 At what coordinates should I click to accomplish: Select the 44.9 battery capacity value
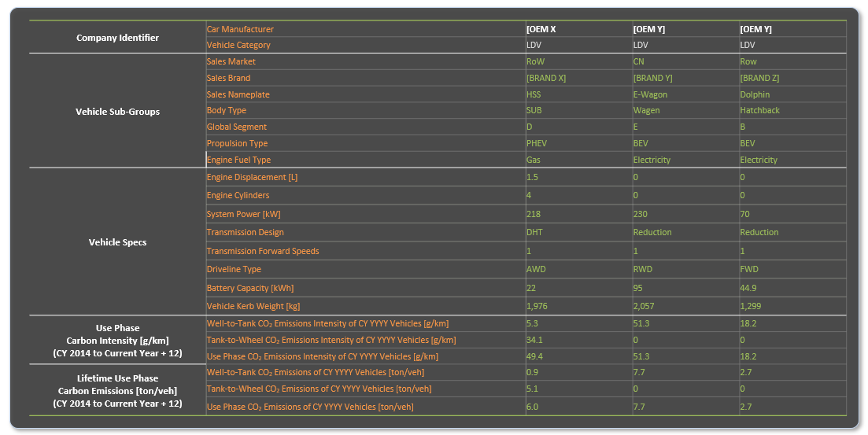click(x=748, y=288)
